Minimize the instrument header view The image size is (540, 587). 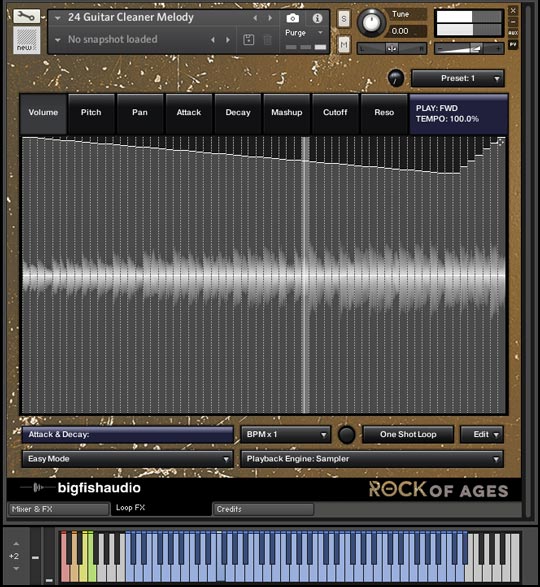[513, 22]
